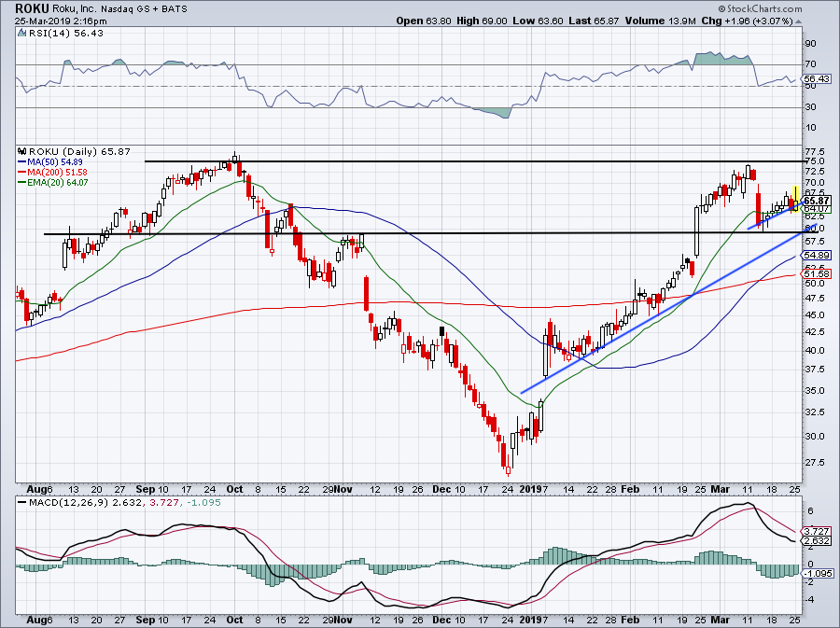This screenshot has height=628, width=840.
Task: Click the up arrow after Chg value
Action: 798,21
